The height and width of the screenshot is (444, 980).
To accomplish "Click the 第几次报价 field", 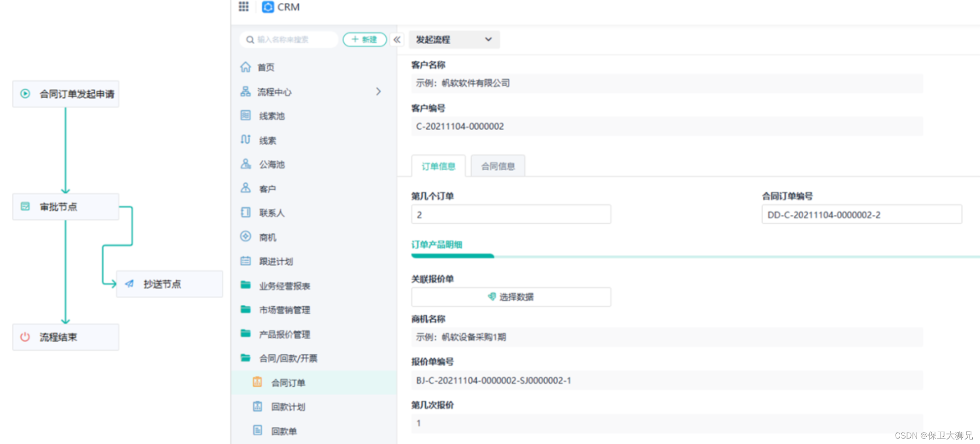I will click(667, 423).
